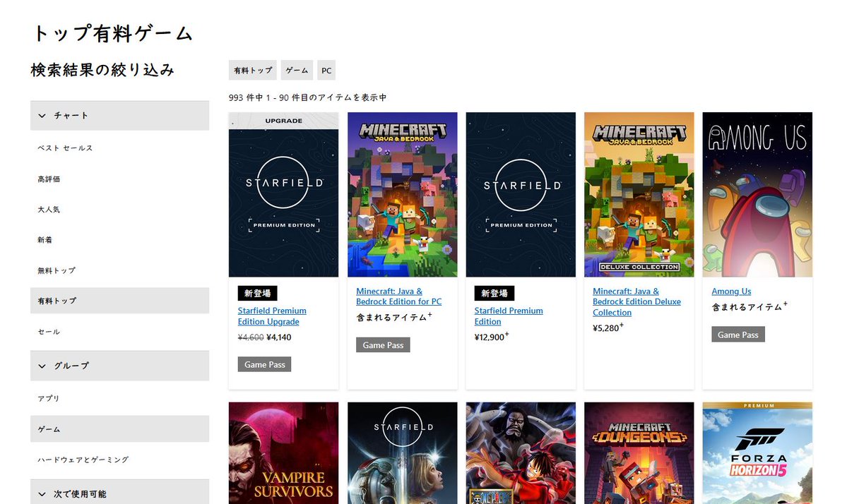Click Game Pass badge under Among Us
Screen dimensions: 847x504
pyautogui.click(x=738, y=335)
